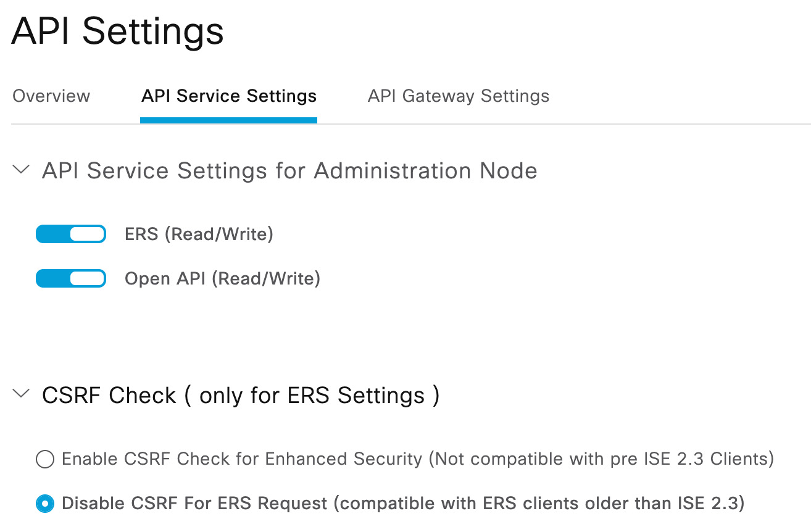This screenshot has width=811, height=532.
Task: Select the API Service Settings tab
Action: [229, 96]
